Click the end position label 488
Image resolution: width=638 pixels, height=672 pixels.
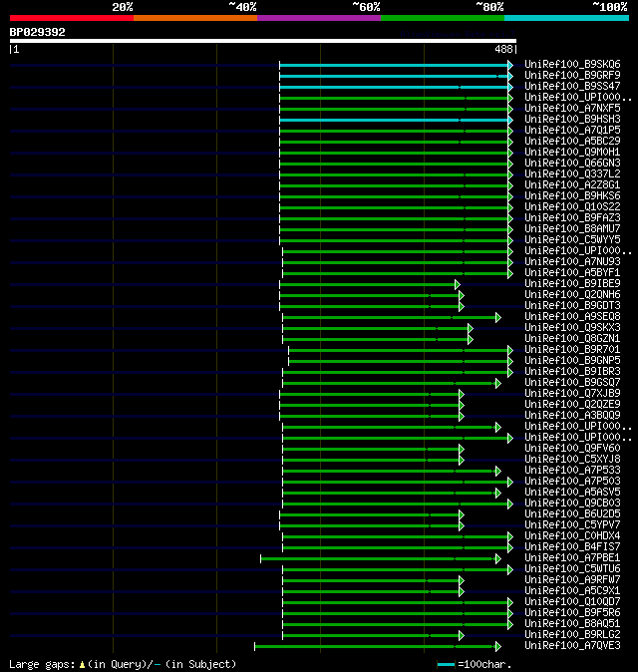pyautogui.click(x=503, y=49)
